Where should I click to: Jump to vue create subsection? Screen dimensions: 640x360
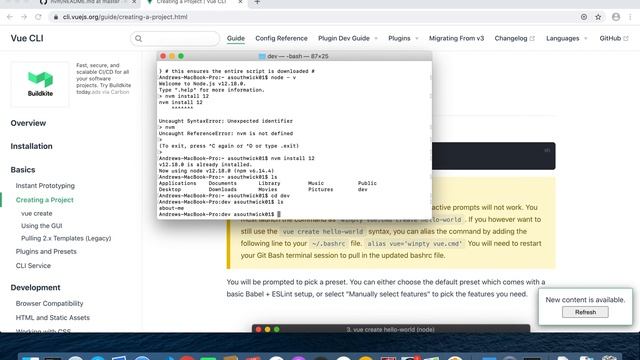(37, 213)
